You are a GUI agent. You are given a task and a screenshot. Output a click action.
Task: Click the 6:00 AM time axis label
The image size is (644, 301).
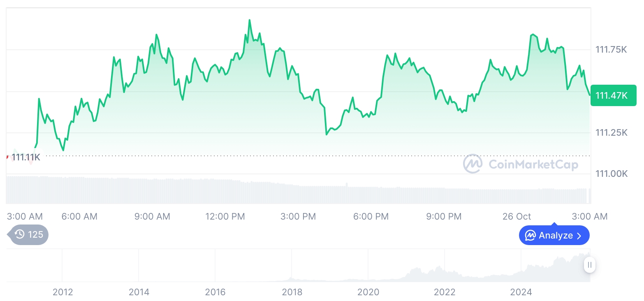tap(79, 216)
